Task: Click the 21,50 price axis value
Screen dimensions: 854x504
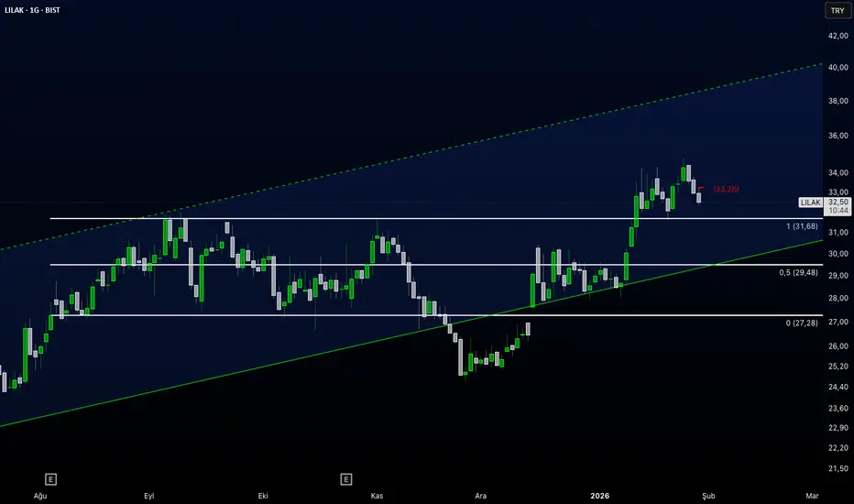Action: [x=838, y=468]
